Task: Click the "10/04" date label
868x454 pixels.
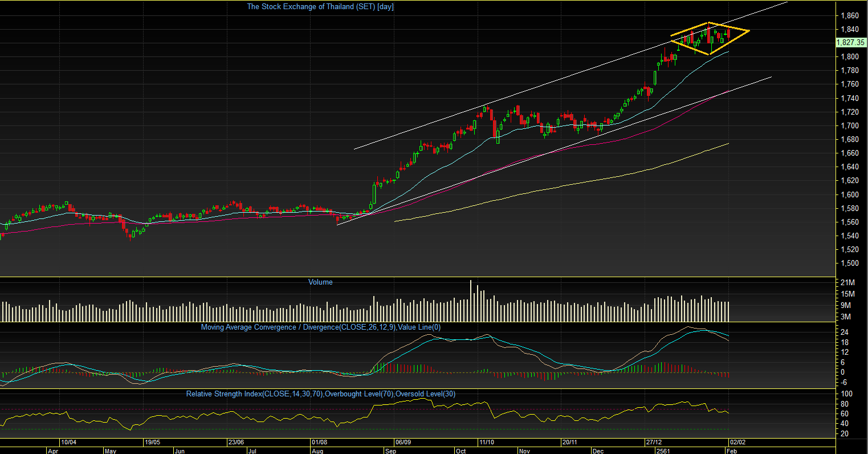Action: coord(69,442)
